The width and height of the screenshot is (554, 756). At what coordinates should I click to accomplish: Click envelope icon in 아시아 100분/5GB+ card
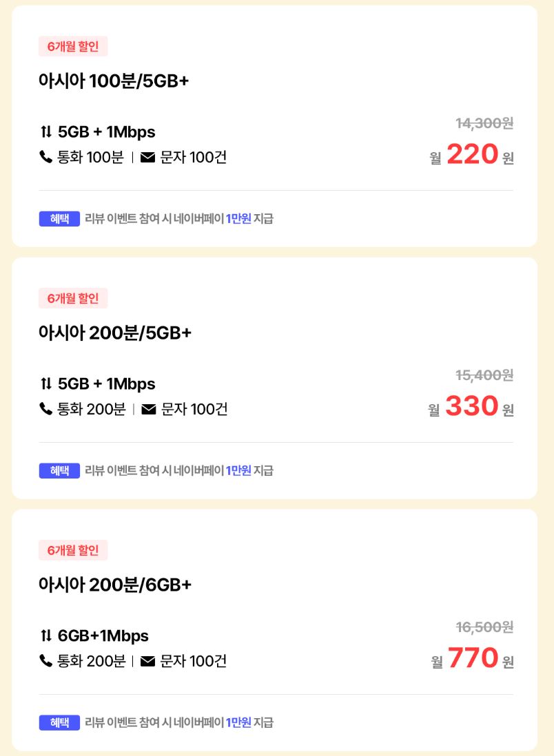coord(147,158)
